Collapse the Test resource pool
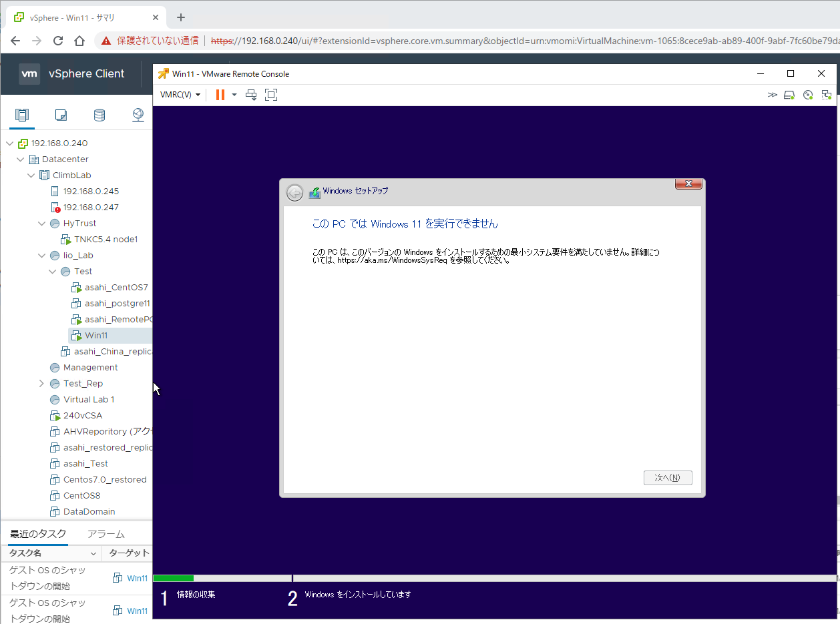The height and width of the screenshot is (624, 840). (x=53, y=271)
